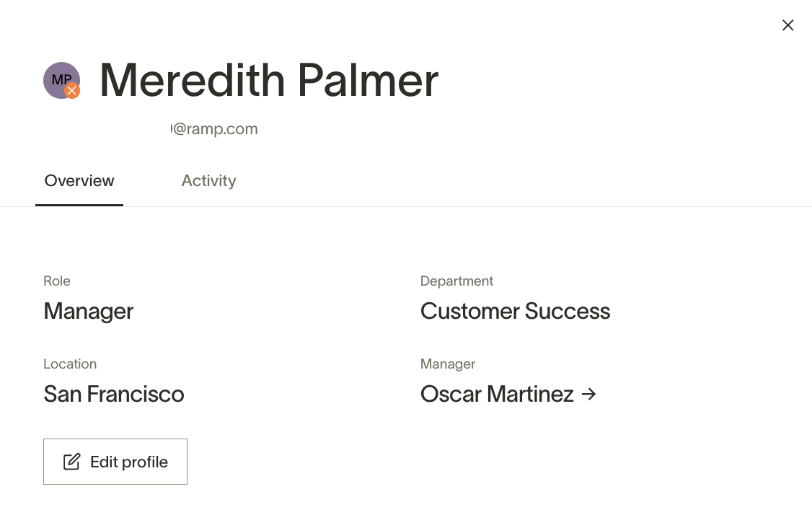Click the MP avatar circle

point(59,78)
